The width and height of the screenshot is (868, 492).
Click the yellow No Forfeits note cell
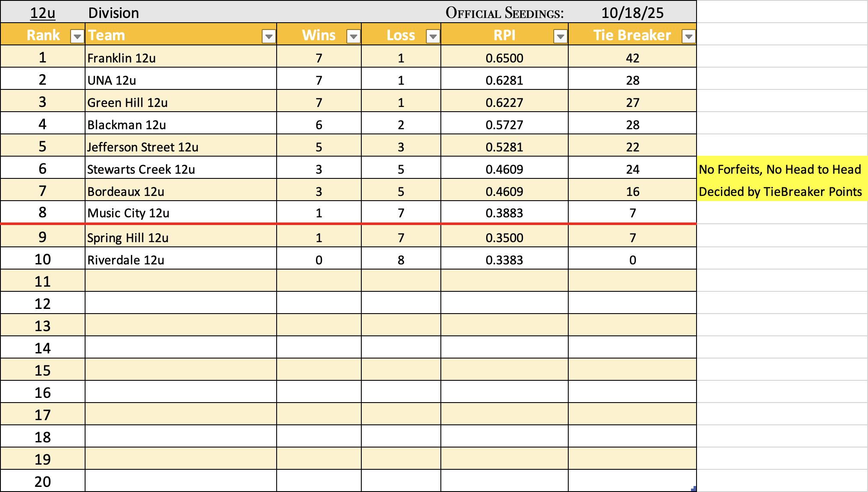(x=779, y=169)
